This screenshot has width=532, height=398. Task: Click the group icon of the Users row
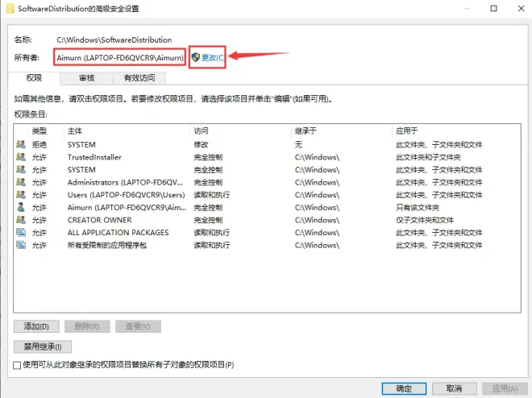pos(21,195)
